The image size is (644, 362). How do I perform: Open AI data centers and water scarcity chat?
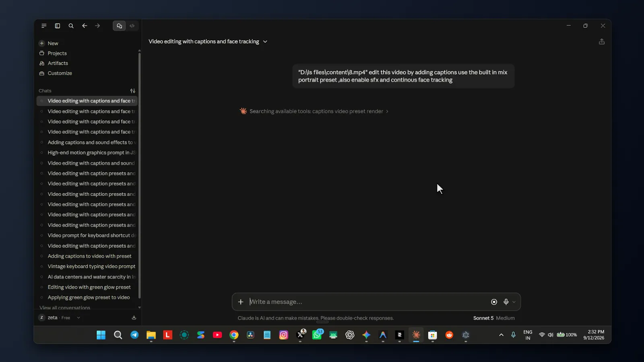click(x=87, y=277)
